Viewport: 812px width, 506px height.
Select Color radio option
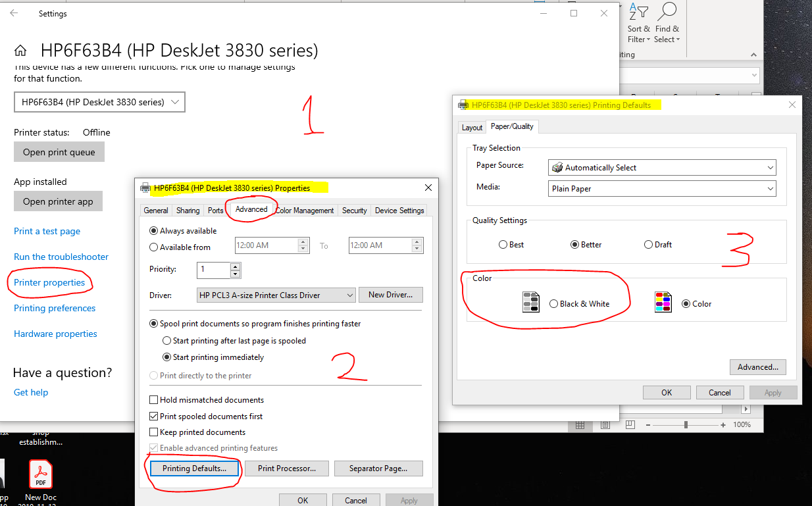[686, 304]
